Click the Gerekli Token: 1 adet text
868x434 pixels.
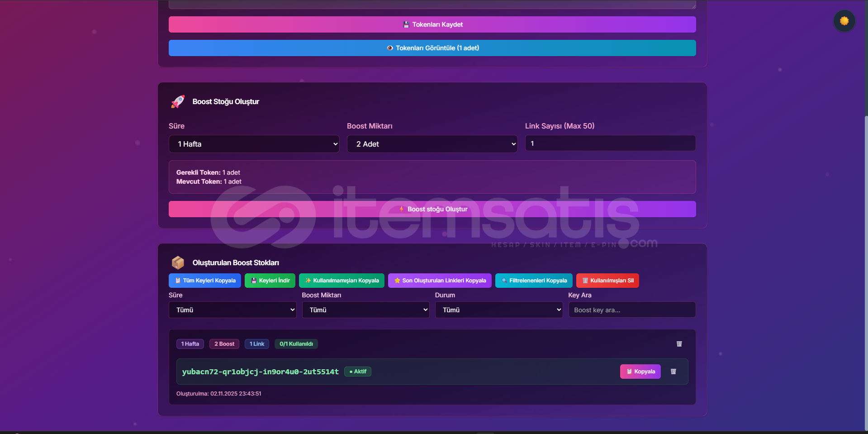click(208, 172)
